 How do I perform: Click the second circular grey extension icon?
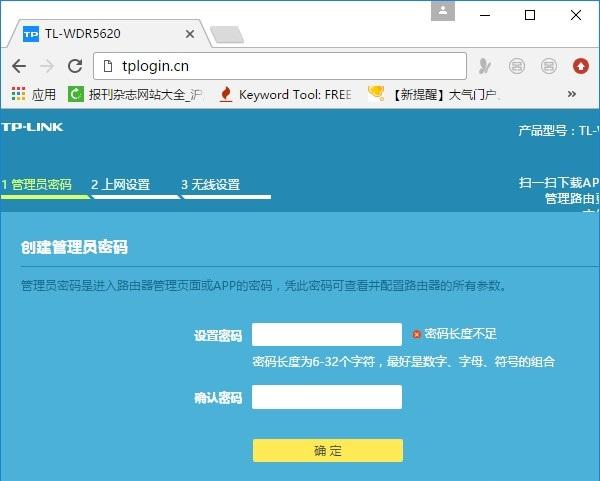549,66
